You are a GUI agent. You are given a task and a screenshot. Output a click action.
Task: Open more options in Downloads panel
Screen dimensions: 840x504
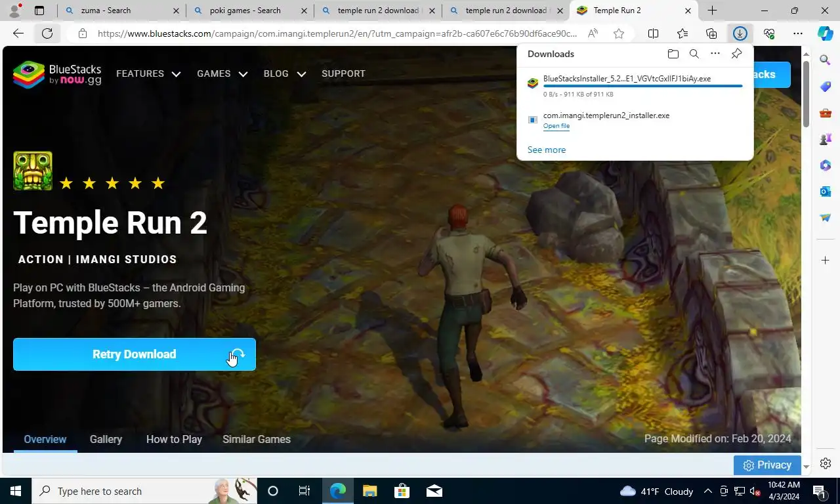pos(715,54)
